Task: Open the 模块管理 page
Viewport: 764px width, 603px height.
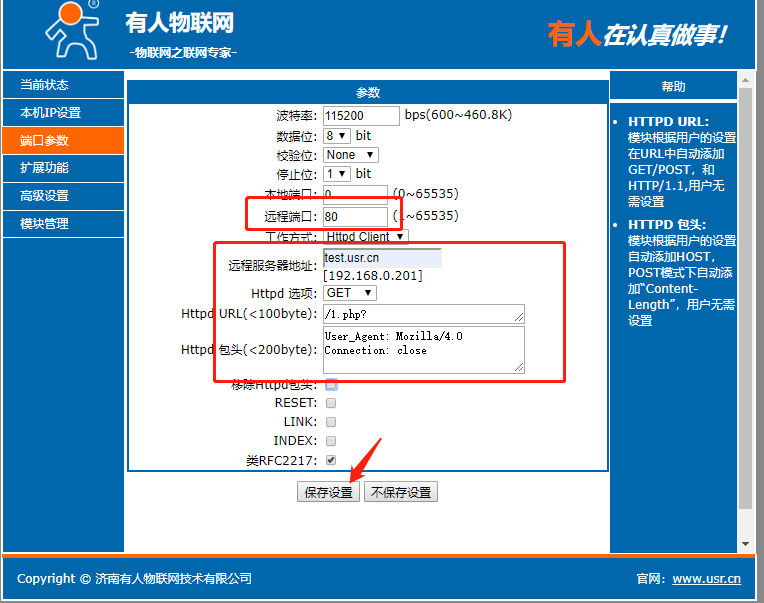Action: [x=62, y=224]
